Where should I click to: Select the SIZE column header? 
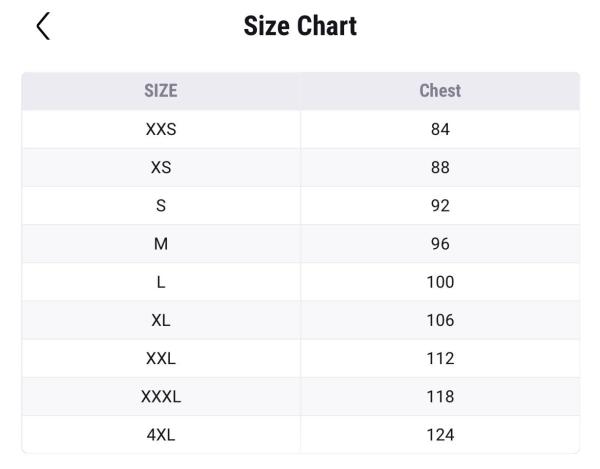161,91
